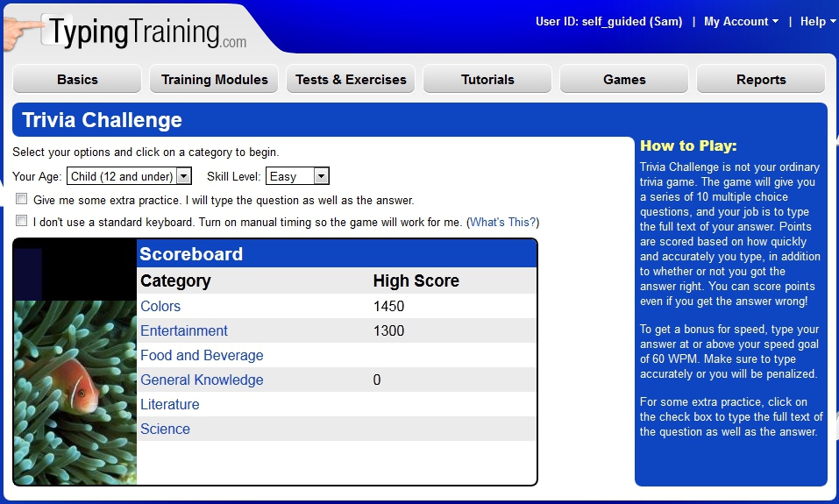Toggle the manual timing checkbox
Image resolution: width=839 pixels, height=504 pixels.
pyautogui.click(x=22, y=221)
